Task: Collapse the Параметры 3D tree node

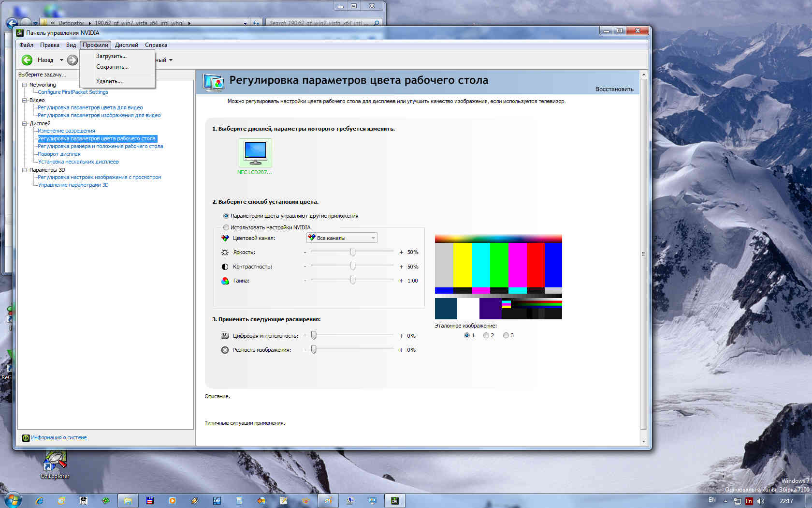Action: [x=25, y=170]
